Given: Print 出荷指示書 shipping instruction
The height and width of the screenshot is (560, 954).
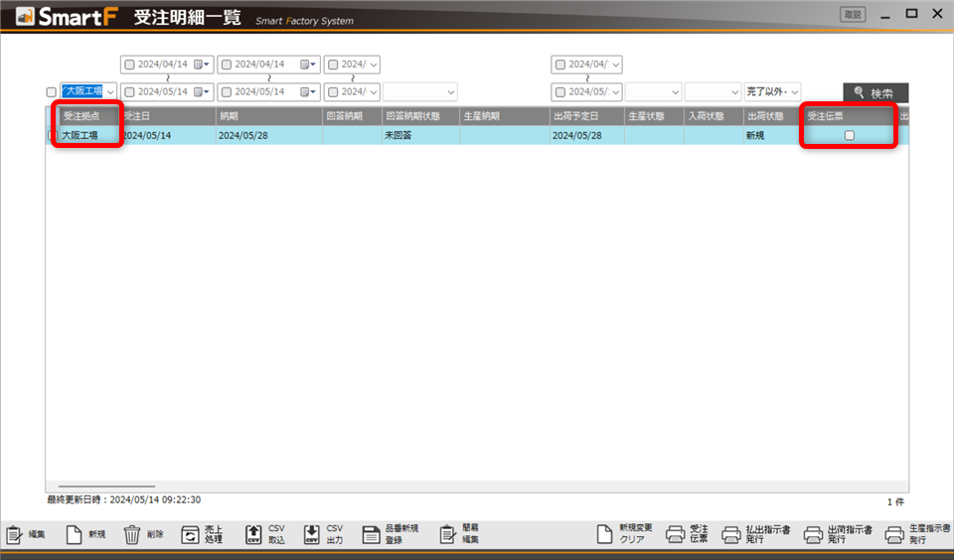Looking at the screenshot, I should [x=814, y=535].
